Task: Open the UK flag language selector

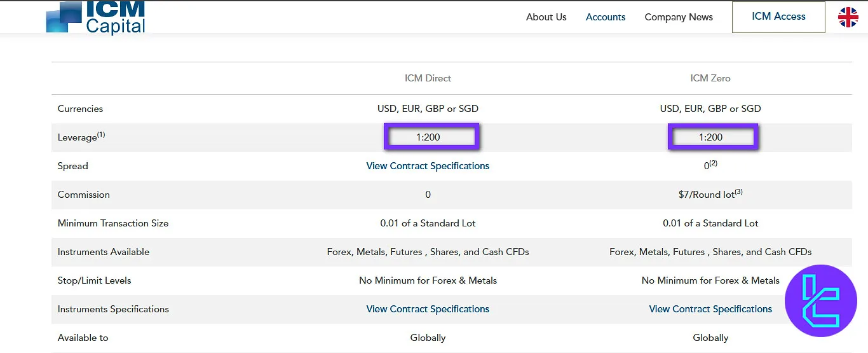Action: [x=848, y=17]
